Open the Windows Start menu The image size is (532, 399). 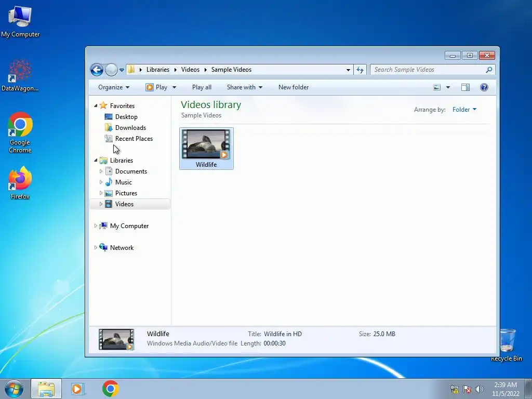click(14, 389)
